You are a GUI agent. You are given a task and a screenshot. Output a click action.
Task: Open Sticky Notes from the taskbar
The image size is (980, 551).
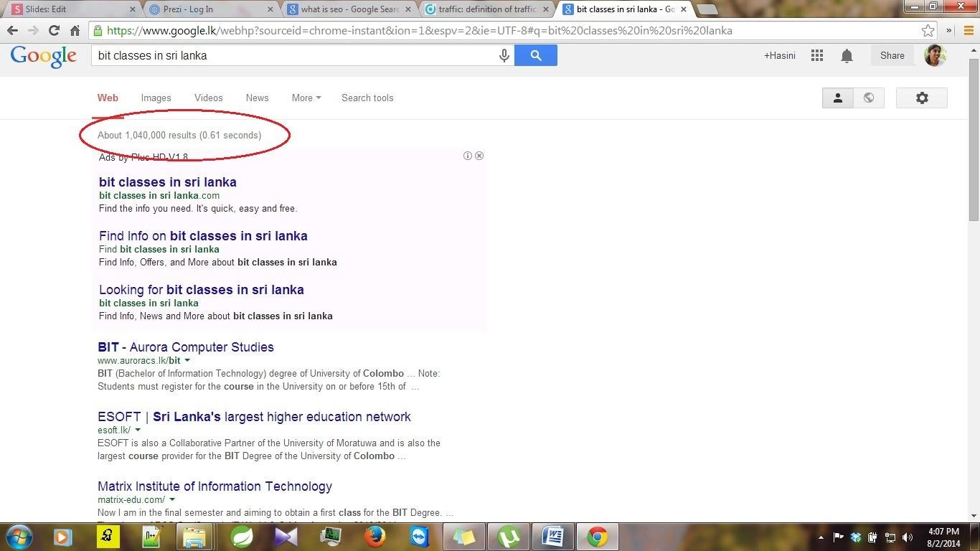pos(463,536)
